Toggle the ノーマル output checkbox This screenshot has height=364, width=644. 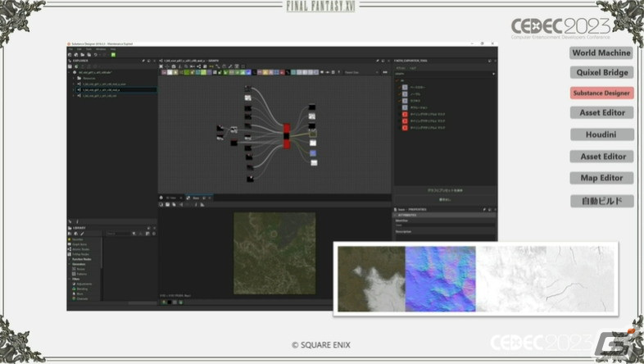pos(399,94)
